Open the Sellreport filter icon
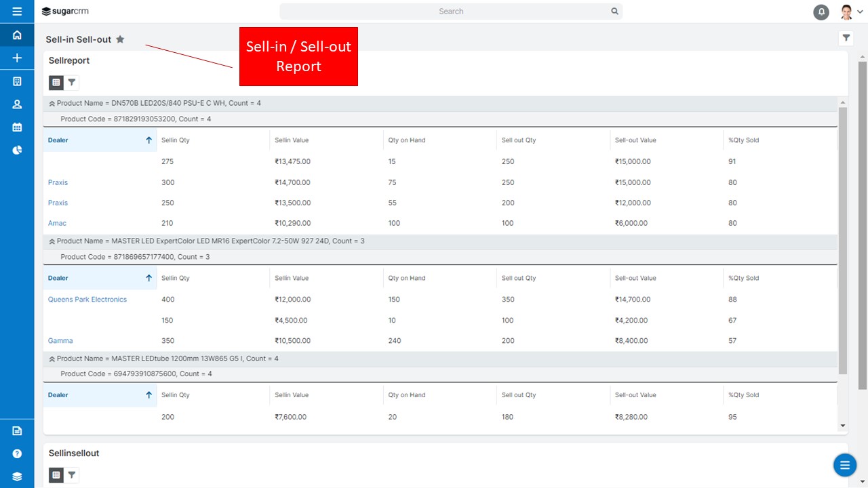Image resolution: width=868 pixels, height=488 pixels. pos(72,83)
